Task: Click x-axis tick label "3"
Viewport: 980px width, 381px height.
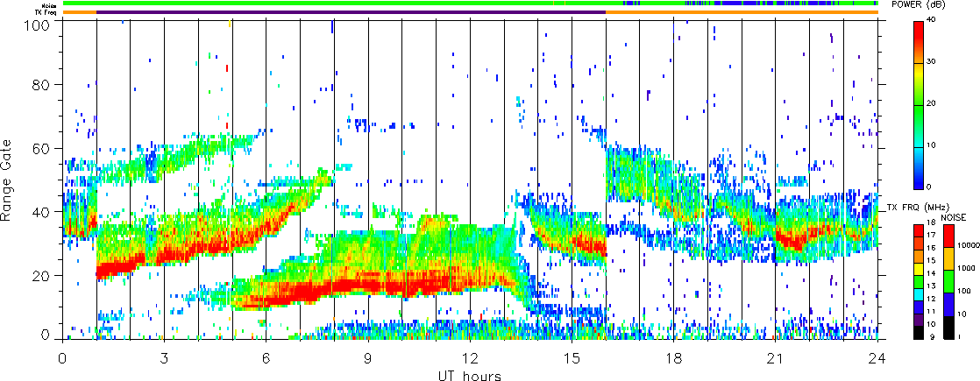Action: coord(164,358)
